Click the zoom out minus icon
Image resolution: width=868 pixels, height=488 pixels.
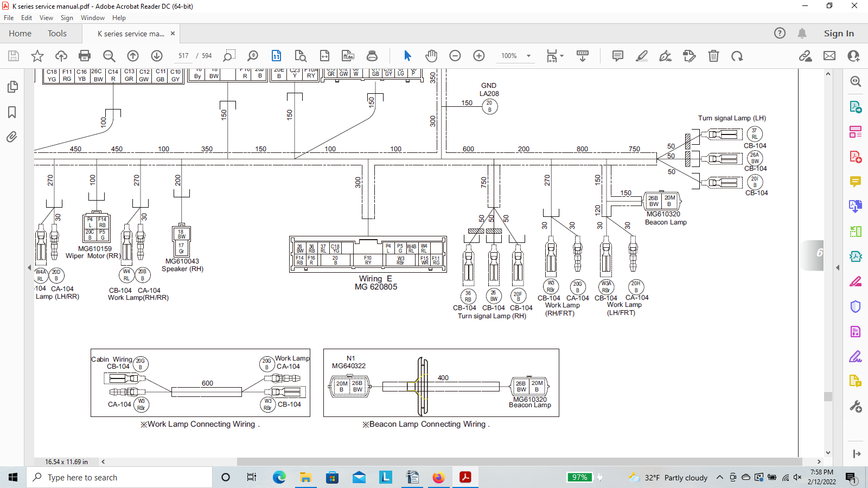click(x=455, y=56)
